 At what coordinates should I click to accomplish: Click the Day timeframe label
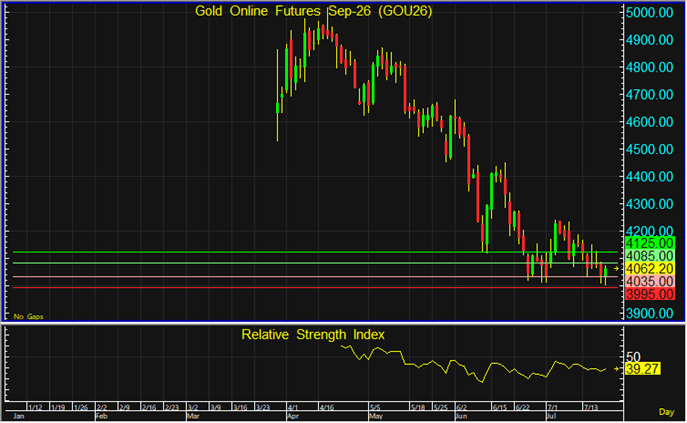click(x=666, y=412)
